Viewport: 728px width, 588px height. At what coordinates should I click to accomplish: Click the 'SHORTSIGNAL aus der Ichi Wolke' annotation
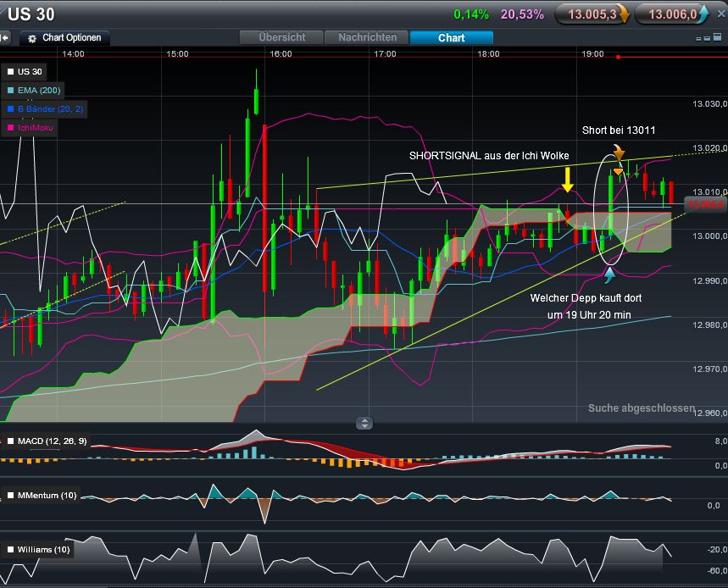(489, 156)
